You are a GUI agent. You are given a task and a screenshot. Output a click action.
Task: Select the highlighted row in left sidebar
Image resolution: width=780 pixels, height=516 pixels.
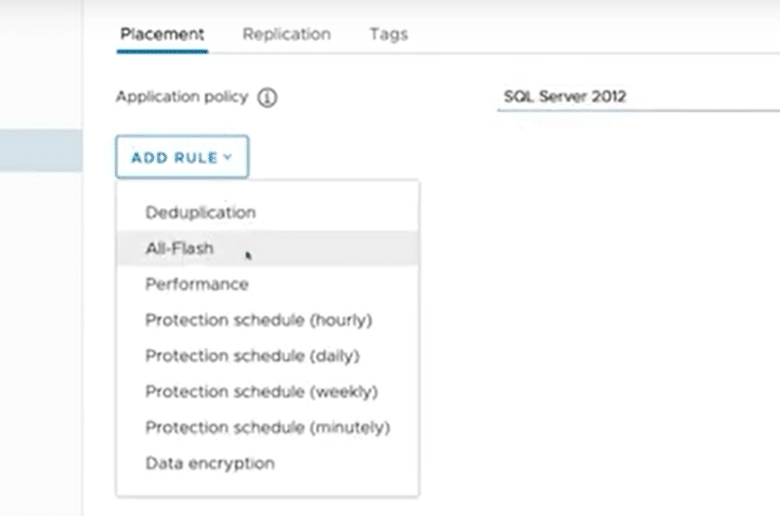(41, 151)
